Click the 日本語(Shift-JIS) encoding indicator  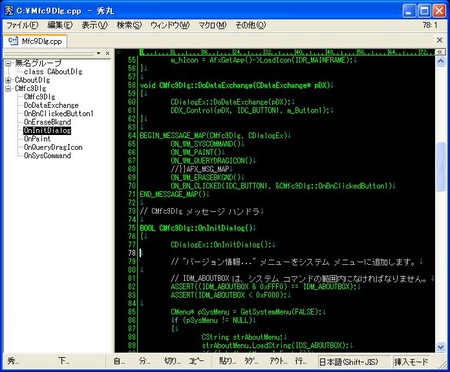[x=348, y=361]
